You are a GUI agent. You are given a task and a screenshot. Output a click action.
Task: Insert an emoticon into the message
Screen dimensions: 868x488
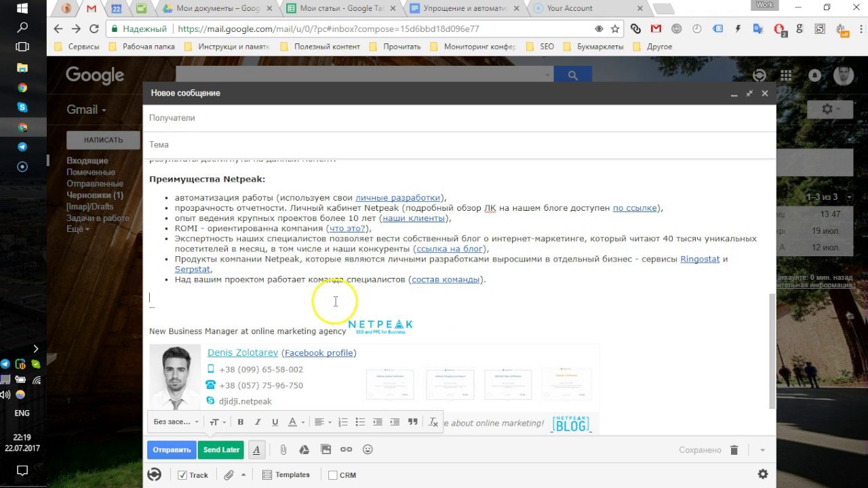(x=368, y=449)
